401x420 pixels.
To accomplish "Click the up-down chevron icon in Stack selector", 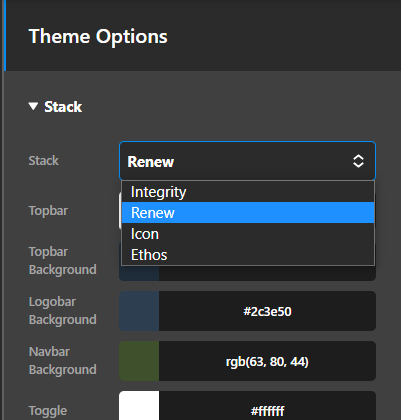I will (x=358, y=161).
